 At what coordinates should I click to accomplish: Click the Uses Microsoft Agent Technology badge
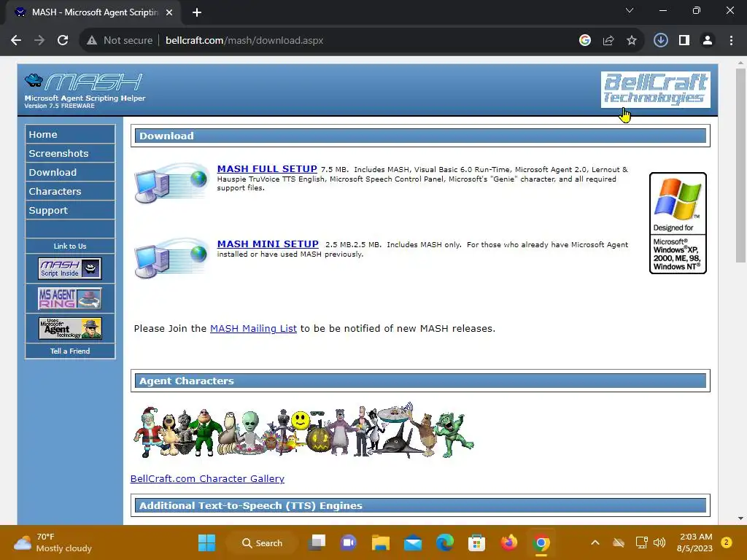click(x=70, y=328)
